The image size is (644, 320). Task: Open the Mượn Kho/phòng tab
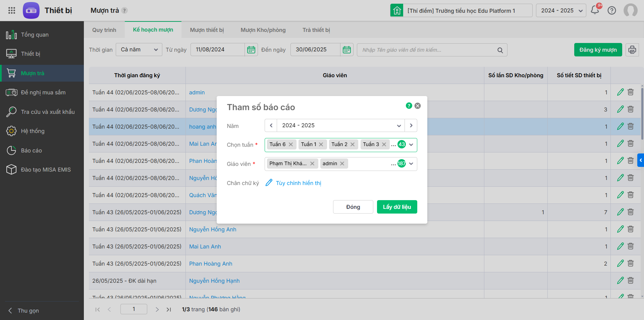(263, 30)
